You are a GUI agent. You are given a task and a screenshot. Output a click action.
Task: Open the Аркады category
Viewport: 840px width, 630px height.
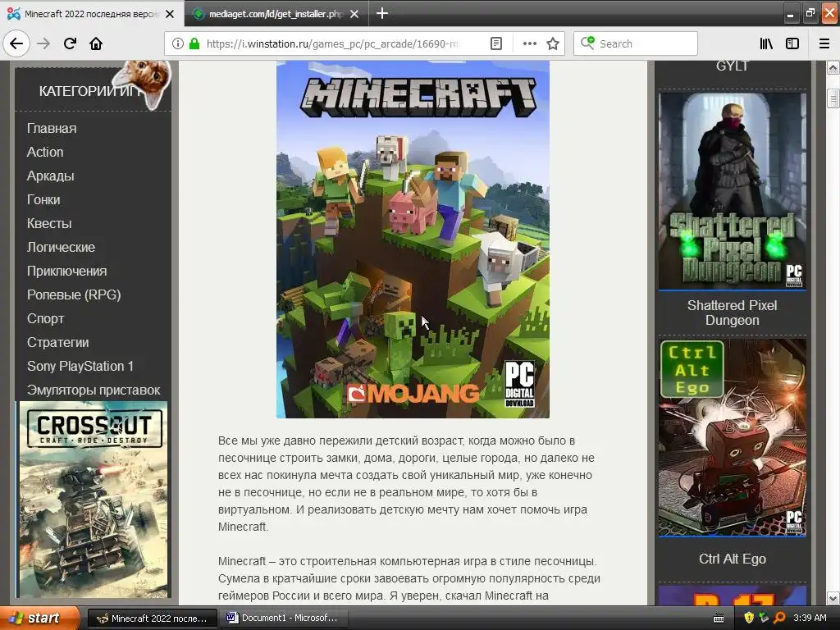pos(50,176)
